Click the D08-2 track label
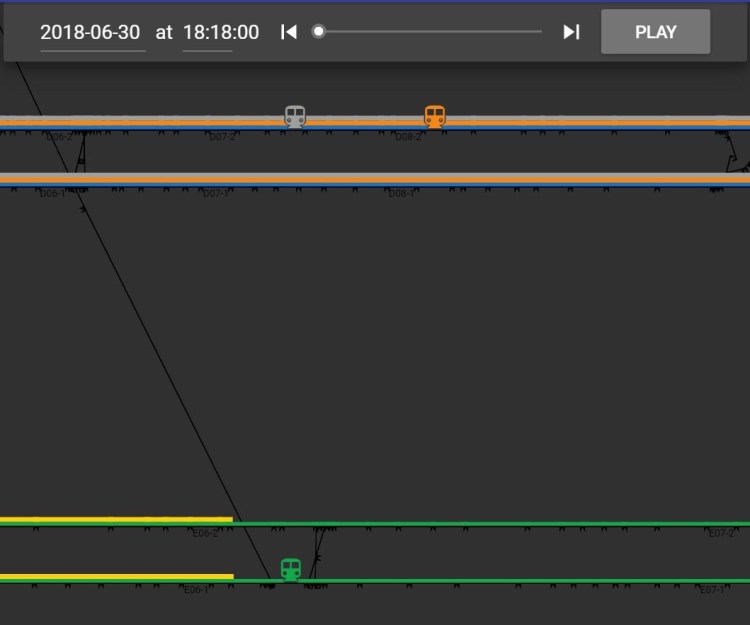This screenshot has width=750, height=625. pyautogui.click(x=408, y=137)
